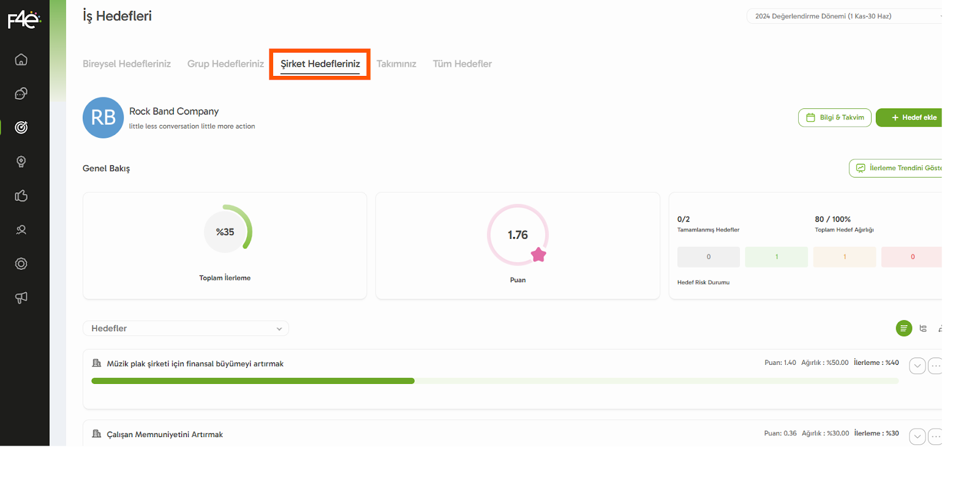
Task: Open the lightbulb ideas sidebar icon
Action: tap(21, 162)
